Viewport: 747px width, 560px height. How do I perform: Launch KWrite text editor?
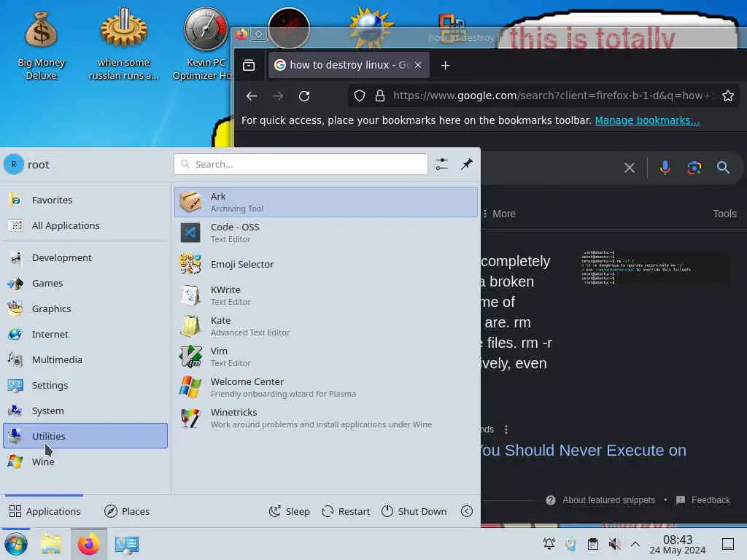[x=326, y=295]
